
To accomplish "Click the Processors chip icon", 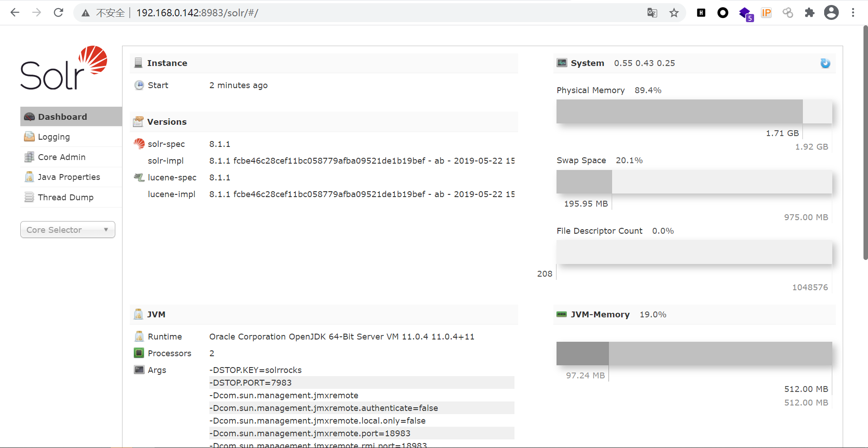I will (139, 353).
